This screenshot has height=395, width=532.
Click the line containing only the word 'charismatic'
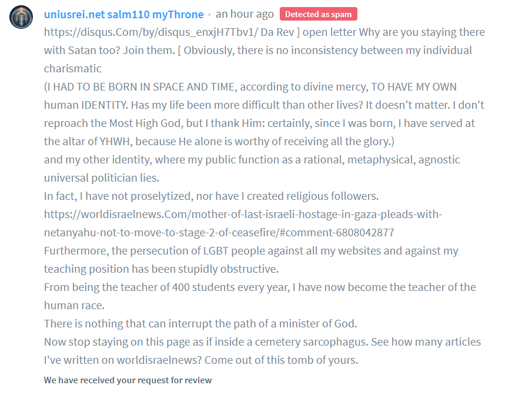pos(73,69)
